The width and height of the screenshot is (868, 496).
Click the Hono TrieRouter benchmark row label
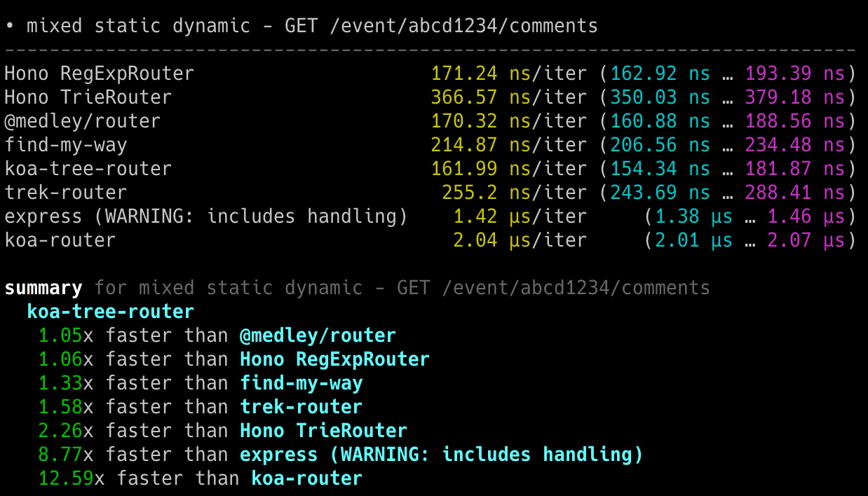[x=88, y=97]
